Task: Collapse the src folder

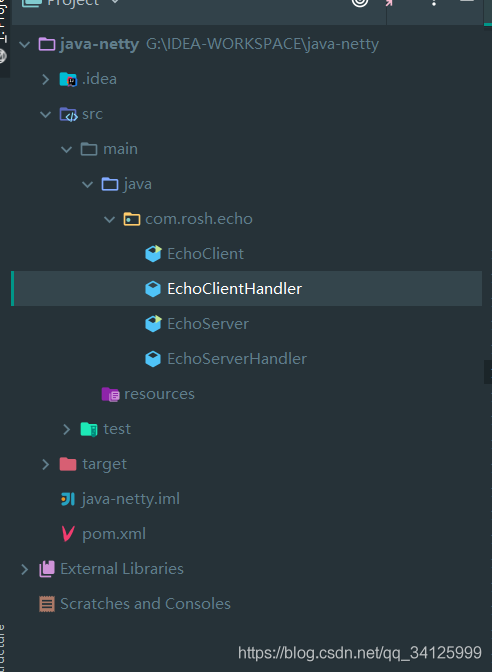Action: (45, 114)
